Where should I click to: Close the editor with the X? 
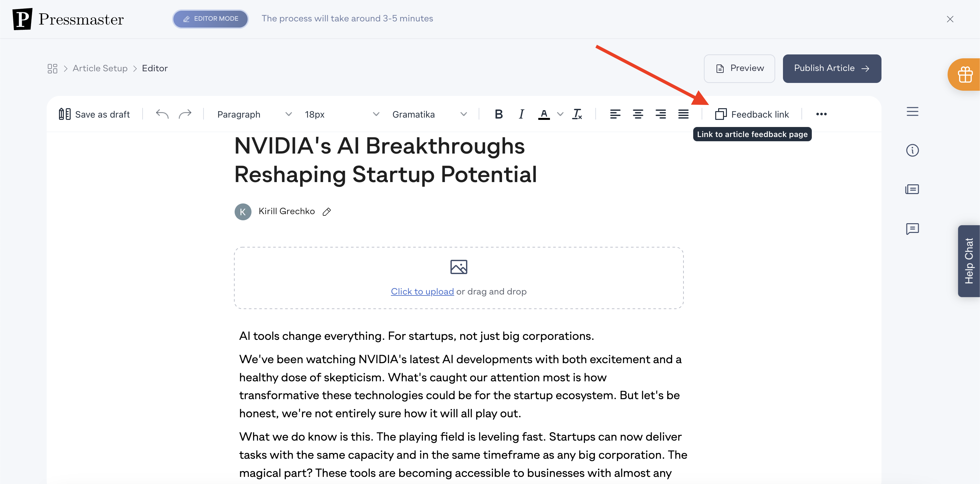pos(950,19)
